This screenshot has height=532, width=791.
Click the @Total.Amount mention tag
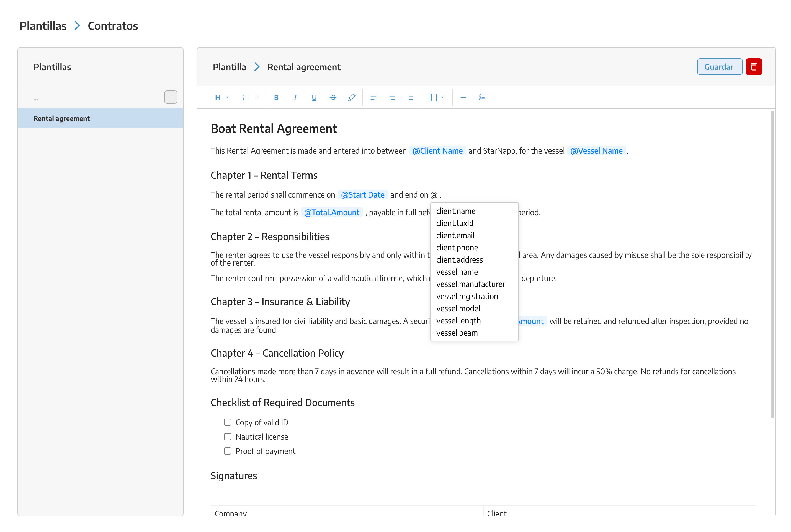332,213
